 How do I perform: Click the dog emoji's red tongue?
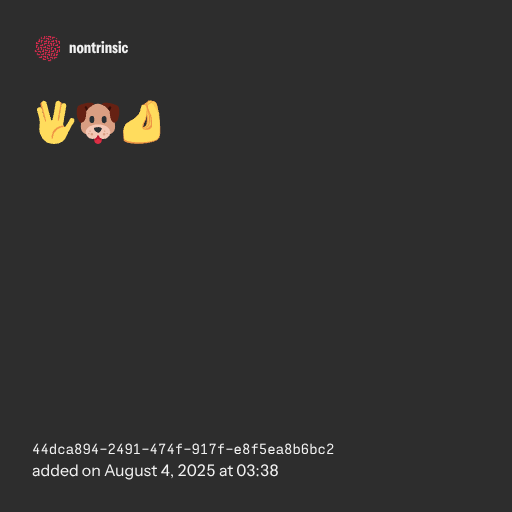[98, 140]
